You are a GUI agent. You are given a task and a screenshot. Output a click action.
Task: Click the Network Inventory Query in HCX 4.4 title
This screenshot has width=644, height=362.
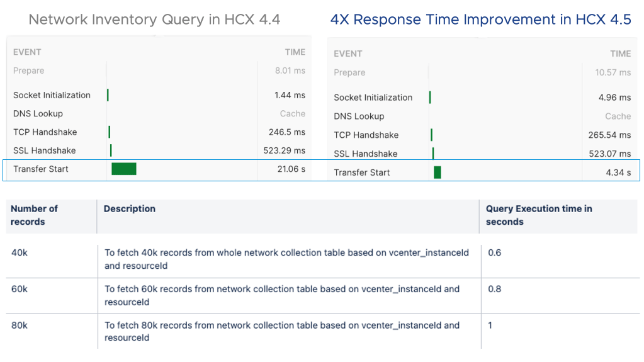[154, 20]
